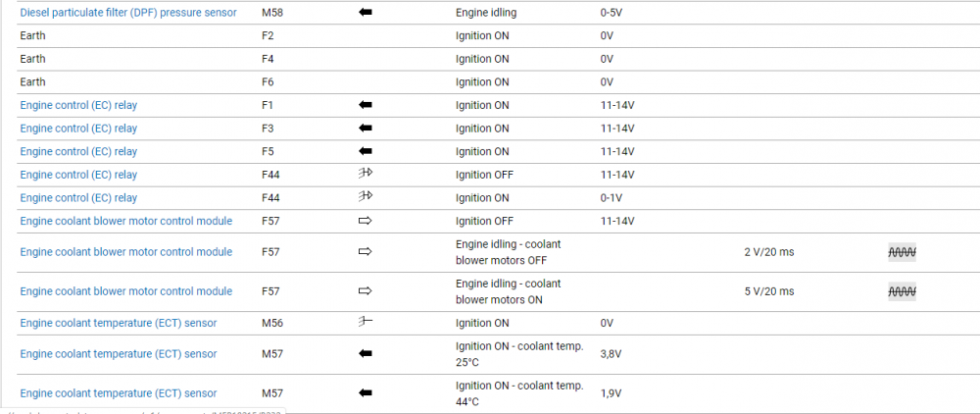This screenshot has width=980, height=414.
Task: Click the earth symbol icon in the M56 row
Action: [367, 323]
